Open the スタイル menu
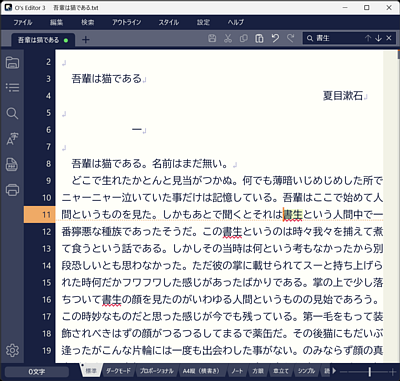Screen dimensions: 400x381 tap(169, 22)
